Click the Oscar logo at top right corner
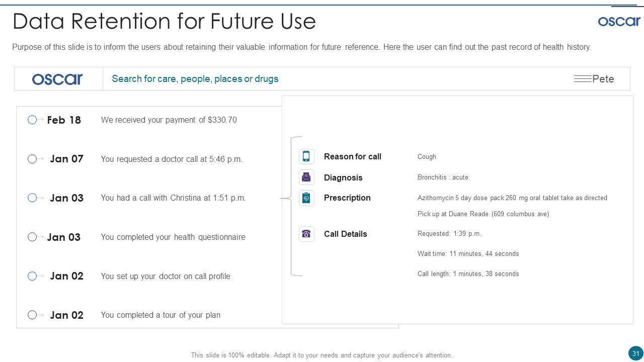 [619, 21]
